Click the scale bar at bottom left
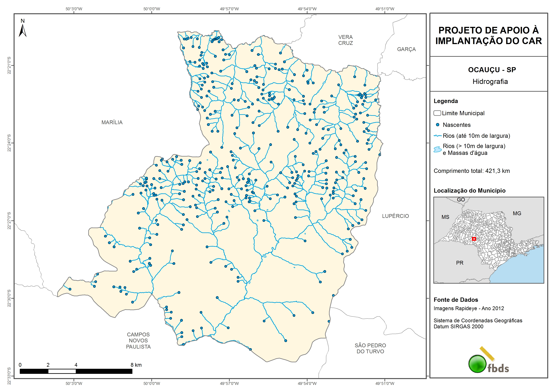This screenshot has width=555, height=392. tap(76, 371)
